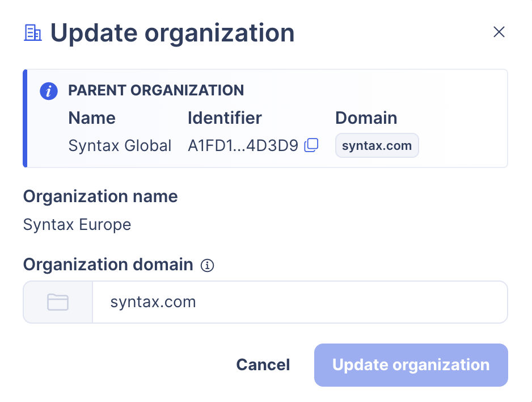532x402 pixels.
Task: Click the Identifier column header
Action: [x=225, y=118]
